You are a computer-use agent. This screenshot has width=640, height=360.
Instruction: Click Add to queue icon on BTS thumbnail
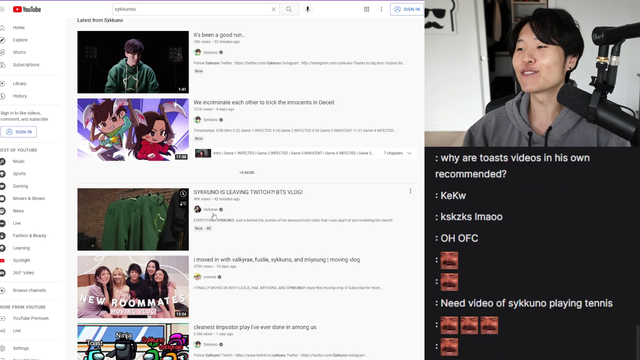(183, 203)
